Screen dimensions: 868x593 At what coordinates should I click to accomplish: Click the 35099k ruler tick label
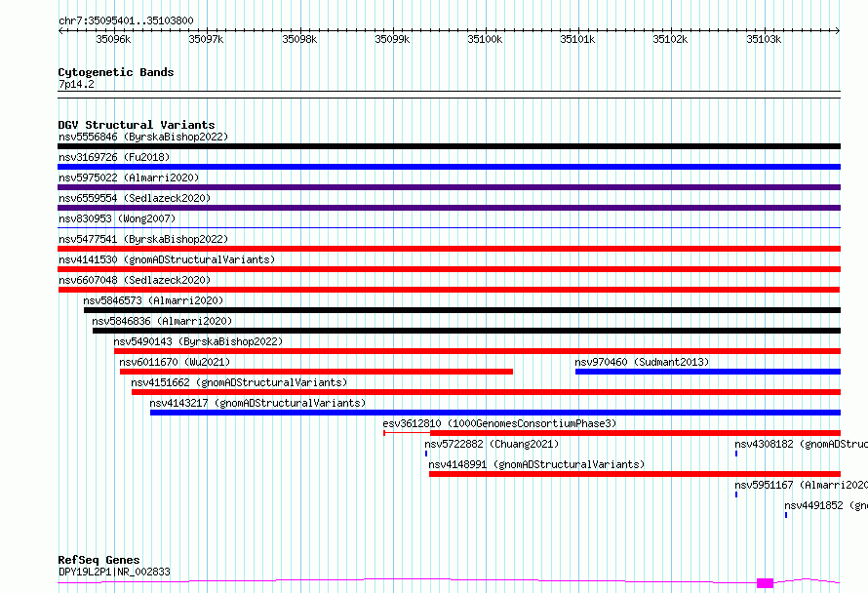[x=392, y=39]
